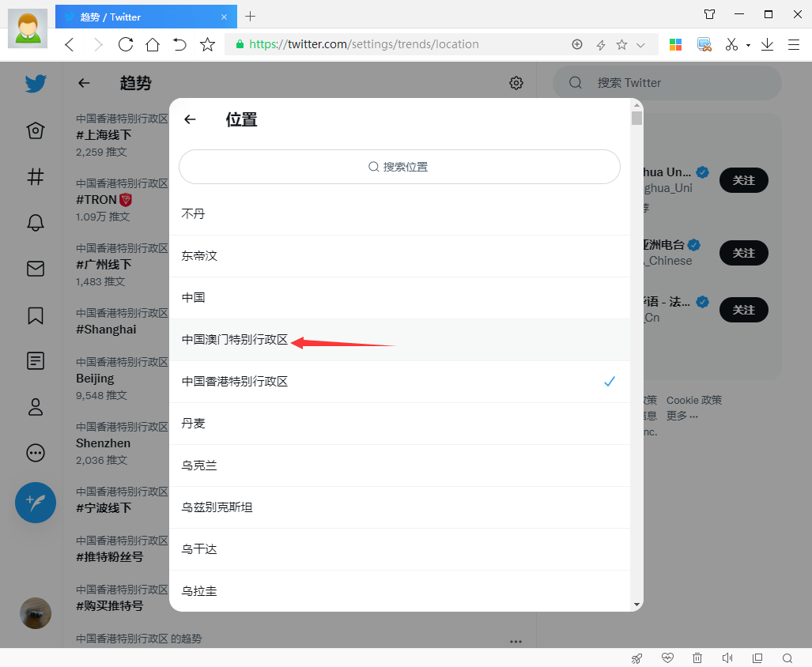Select 乌干达 from location list

399,549
